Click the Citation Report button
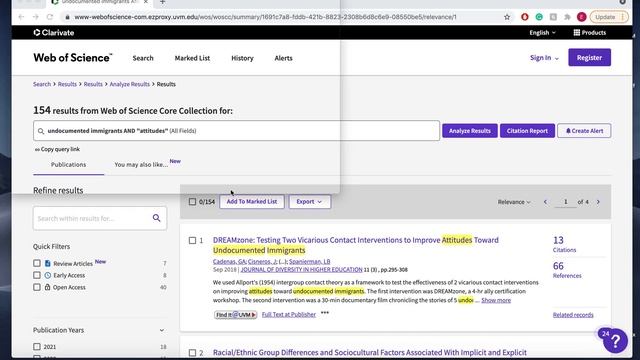The image size is (640, 360). [x=527, y=131]
